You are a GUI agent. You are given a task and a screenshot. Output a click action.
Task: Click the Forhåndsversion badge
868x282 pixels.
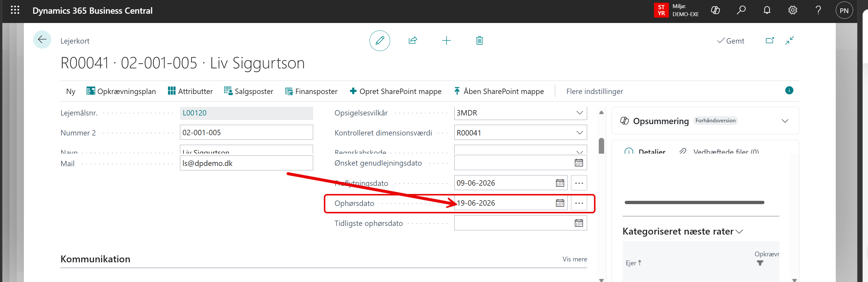click(715, 121)
